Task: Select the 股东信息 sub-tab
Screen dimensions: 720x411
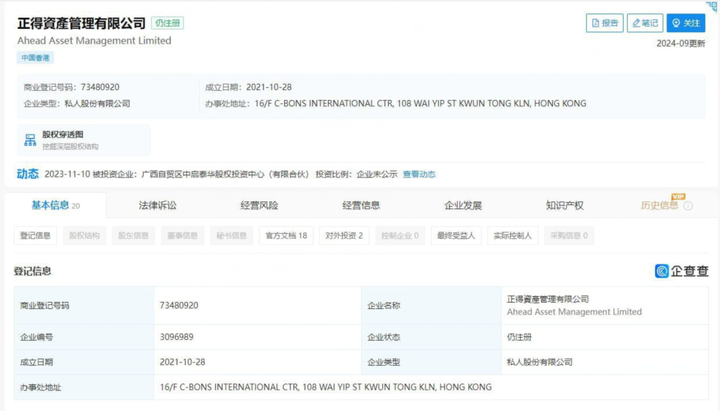Action: pos(133,236)
